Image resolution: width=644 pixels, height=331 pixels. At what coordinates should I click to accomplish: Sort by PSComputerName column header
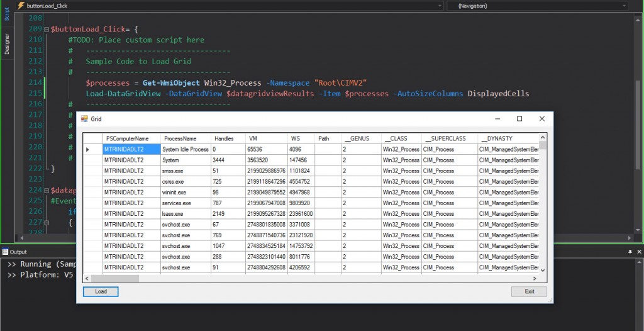click(x=131, y=138)
